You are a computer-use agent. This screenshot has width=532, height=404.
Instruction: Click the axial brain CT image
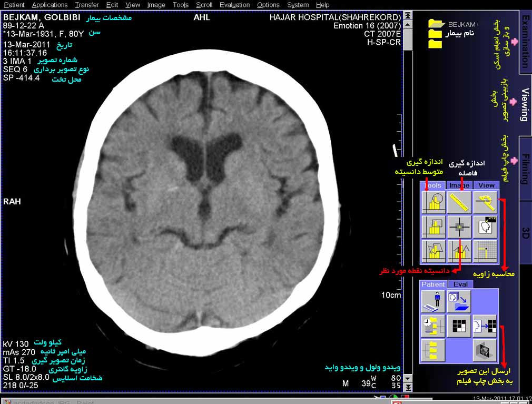coord(206,202)
